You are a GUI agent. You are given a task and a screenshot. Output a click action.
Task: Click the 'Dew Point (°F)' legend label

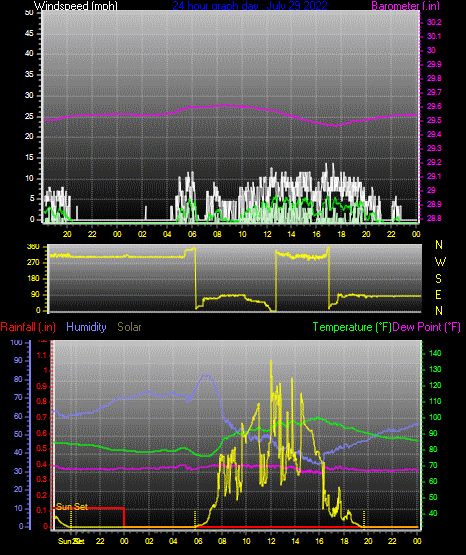tap(427, 327)
